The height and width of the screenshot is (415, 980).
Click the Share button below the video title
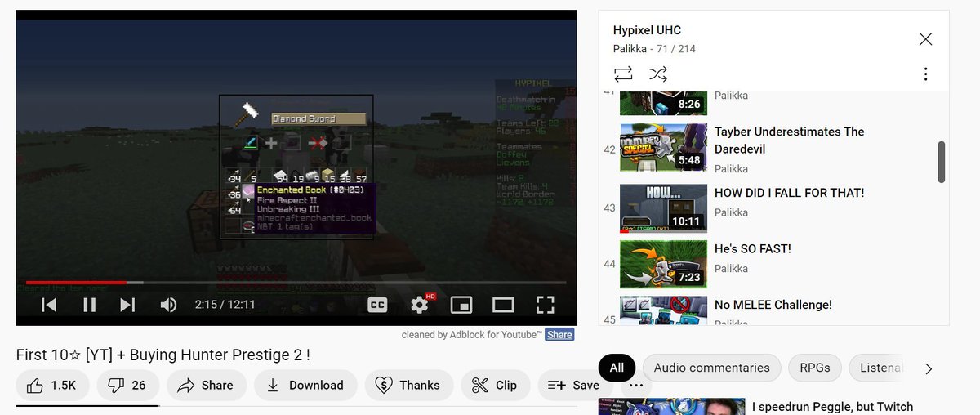[x=205, y=386]
